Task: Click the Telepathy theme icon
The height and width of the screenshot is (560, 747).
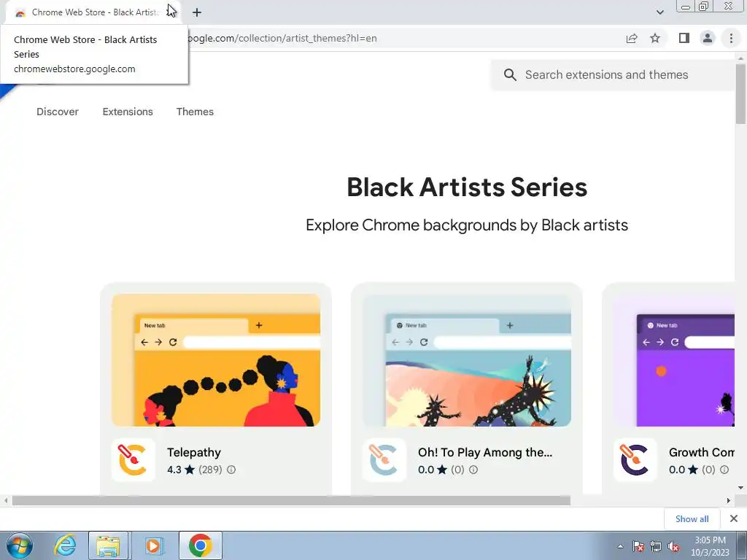Action: (133, 460)
